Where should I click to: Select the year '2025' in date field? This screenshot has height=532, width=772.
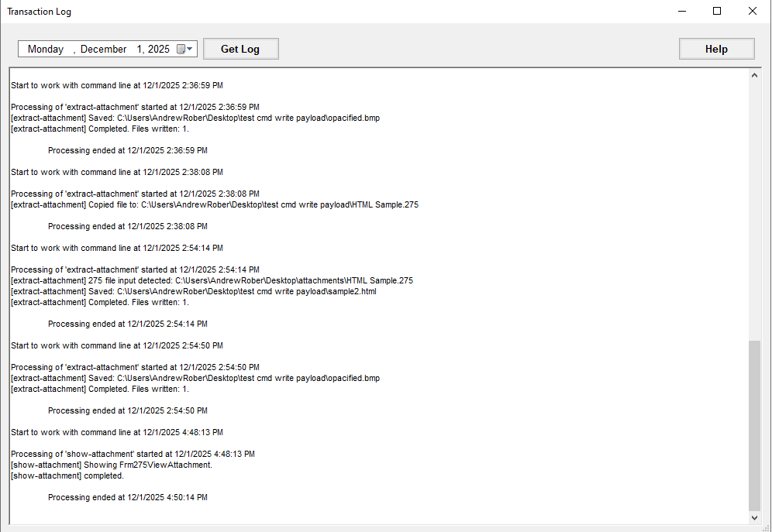(x=159, y=49)
